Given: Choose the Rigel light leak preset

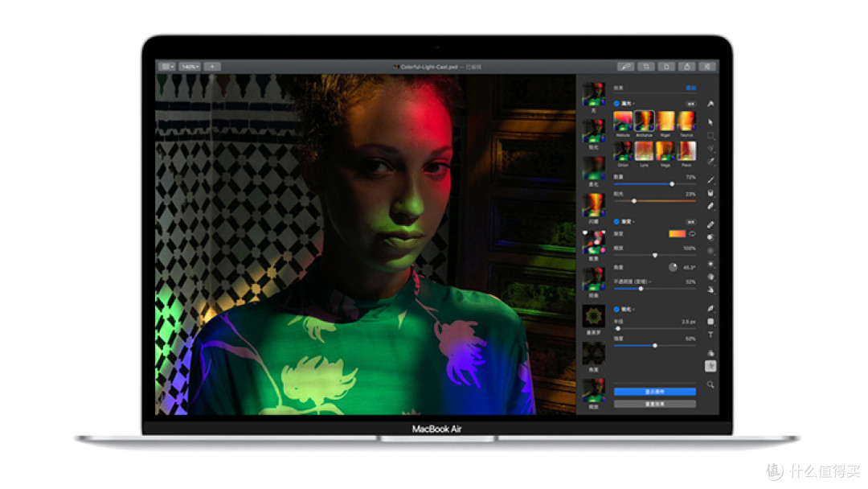Looking at the screenshot, I should (x=665, y=121).
